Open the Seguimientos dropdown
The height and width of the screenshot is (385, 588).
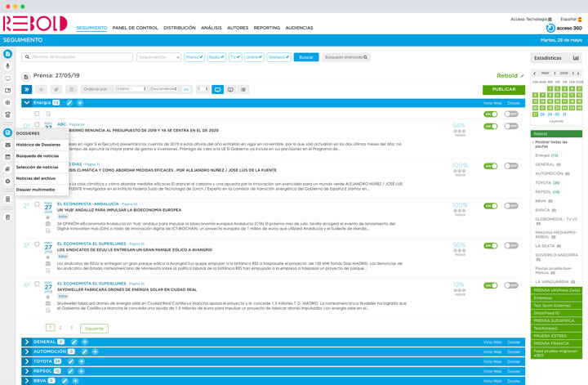159,57
